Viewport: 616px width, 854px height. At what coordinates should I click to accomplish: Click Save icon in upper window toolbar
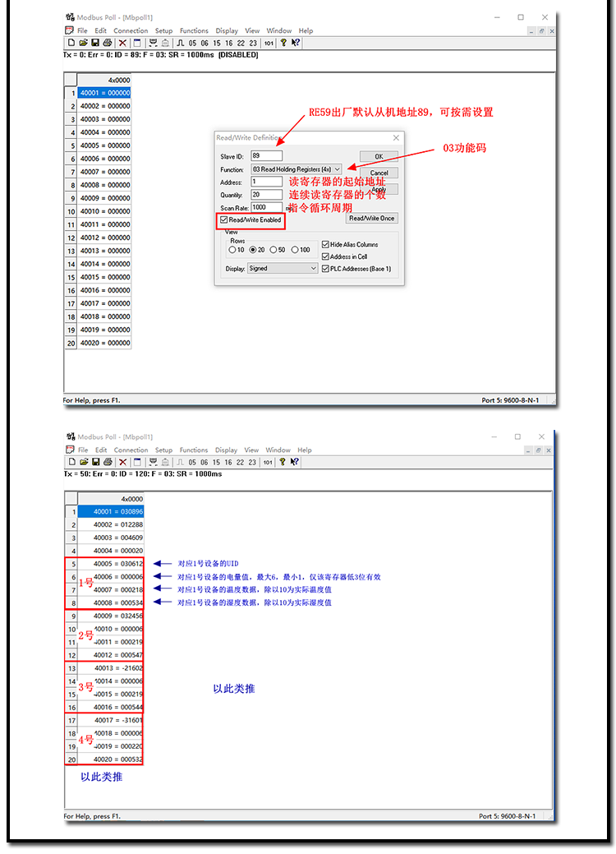pyautogui.click(x=94, y=43)
